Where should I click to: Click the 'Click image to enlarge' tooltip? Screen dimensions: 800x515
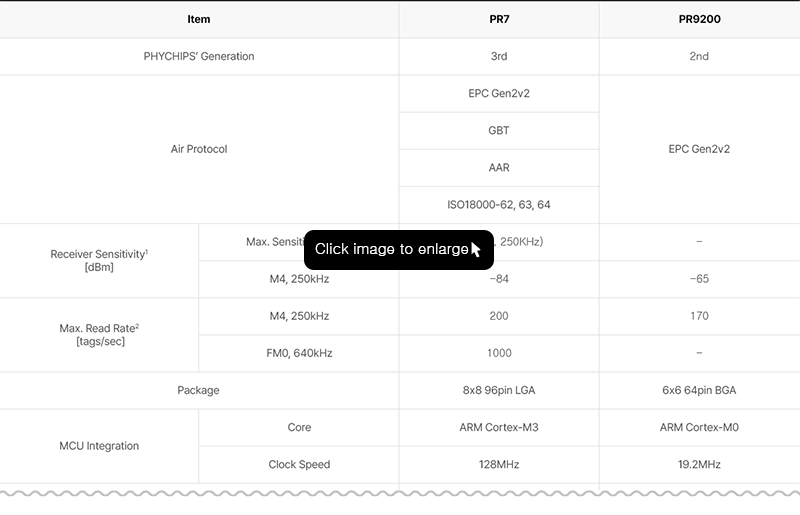(398, 250)
